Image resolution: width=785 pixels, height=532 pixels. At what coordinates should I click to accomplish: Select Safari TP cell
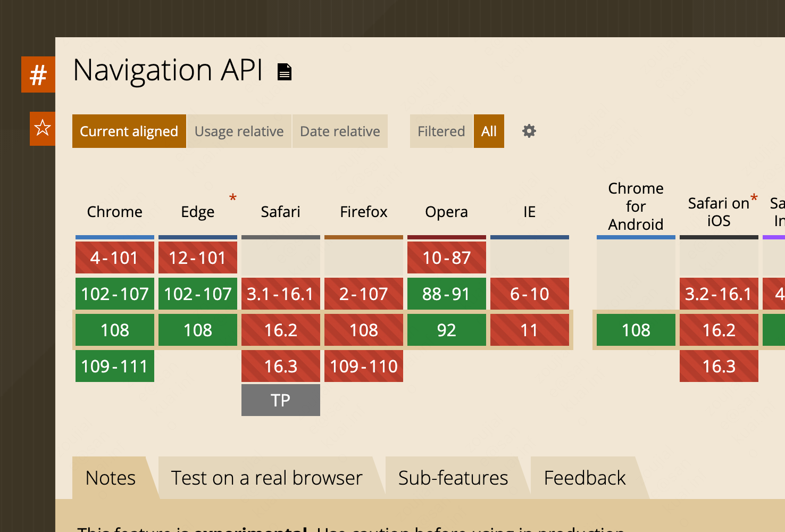(281, 400)
